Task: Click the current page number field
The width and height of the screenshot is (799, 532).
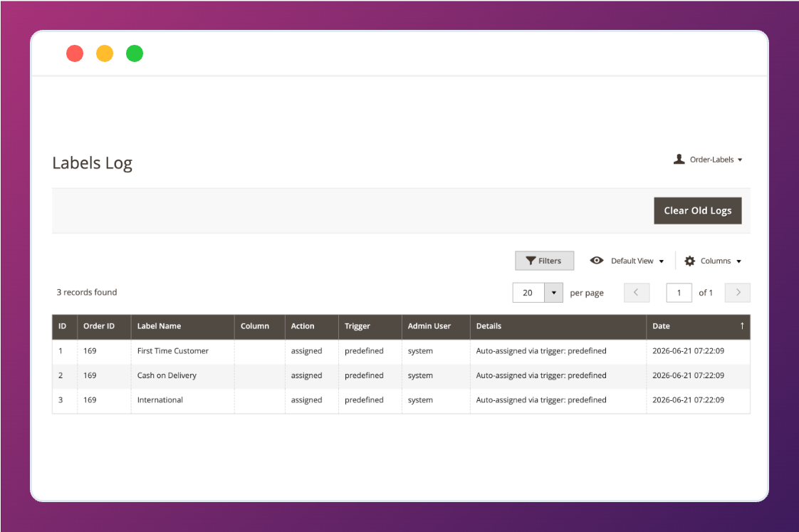Action: coord(679,293)
